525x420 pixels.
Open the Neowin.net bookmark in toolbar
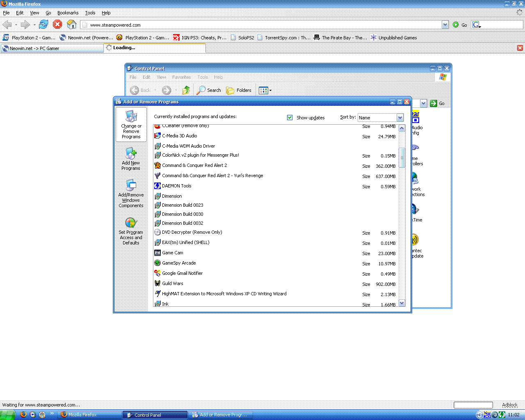87,38
